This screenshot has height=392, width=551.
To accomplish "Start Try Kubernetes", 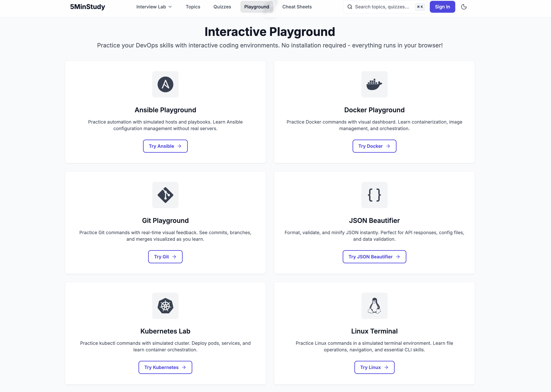I will click(x=165, y=367).
